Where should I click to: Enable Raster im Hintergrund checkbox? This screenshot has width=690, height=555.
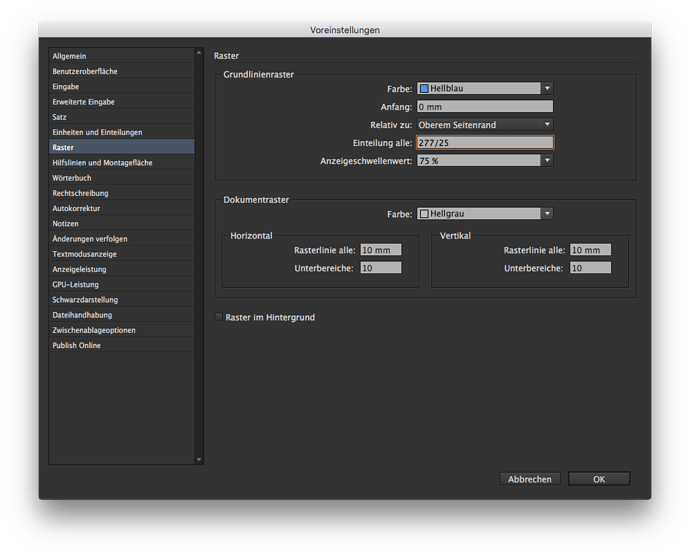point(218,317)
